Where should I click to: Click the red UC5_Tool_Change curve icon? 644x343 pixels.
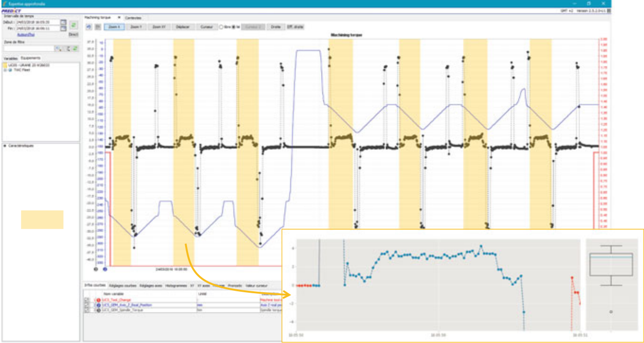[98, 300]
